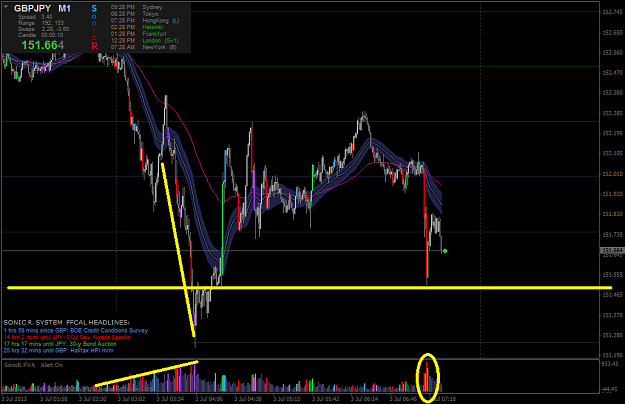
Task: Click the large green 151.664 price
Action: click(43, 45)
